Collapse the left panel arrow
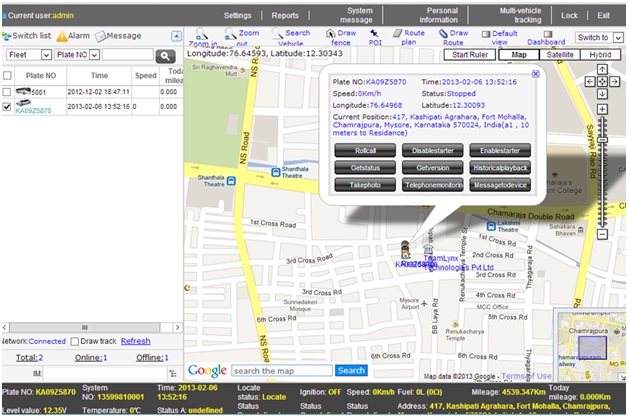This screenshot has height=417, width=628. tap(176, 36)
